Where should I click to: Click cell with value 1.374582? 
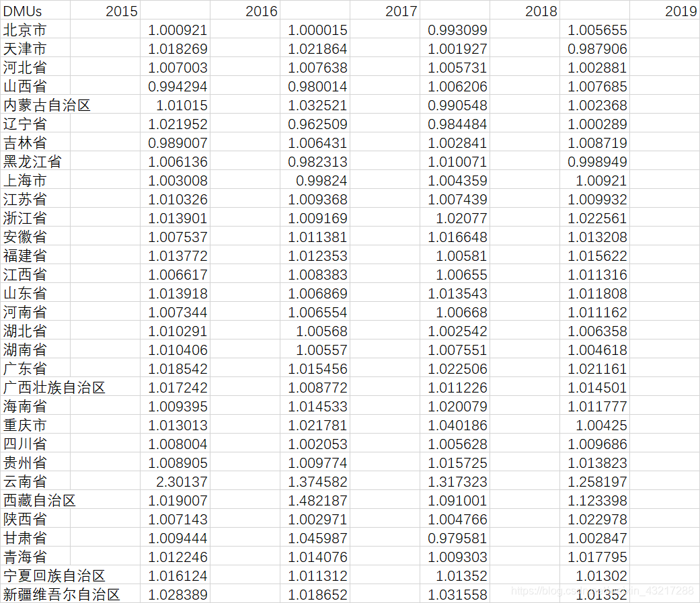click(315, 481)
